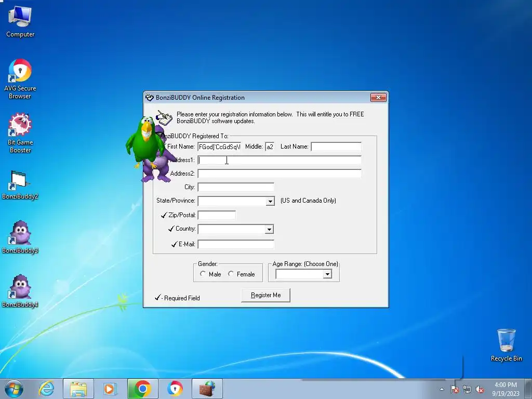Focus the E-Mail field
The height and width of the screenshot is (399, 532).
click(236, 244)
